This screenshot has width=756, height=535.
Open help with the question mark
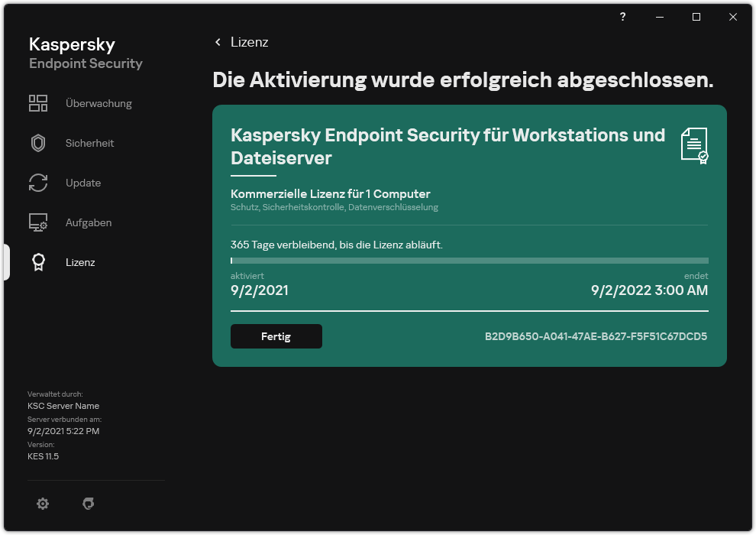(x=623, y=17)
